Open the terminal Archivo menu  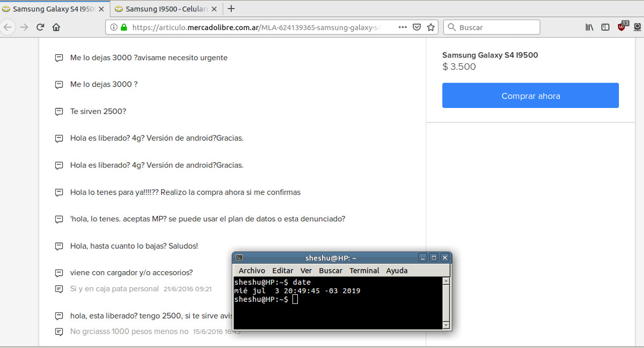coord(252,271)
